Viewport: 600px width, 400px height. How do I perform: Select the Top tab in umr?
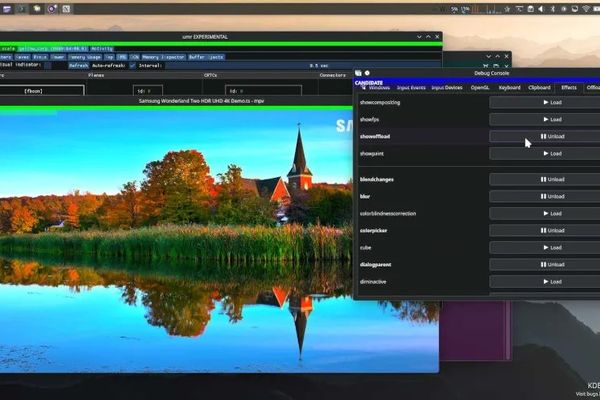point(109,57)
